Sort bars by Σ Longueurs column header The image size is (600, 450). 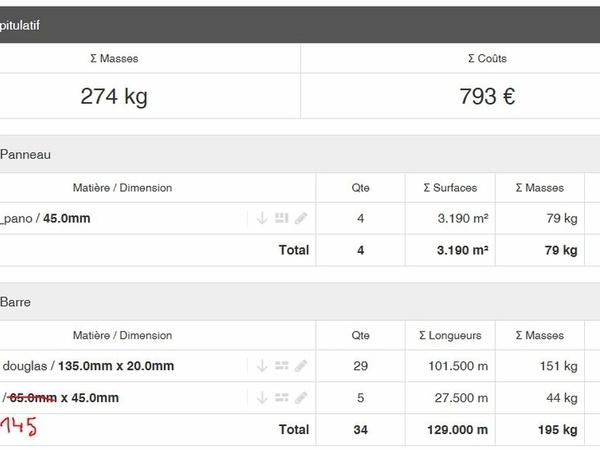coord(447,336)
